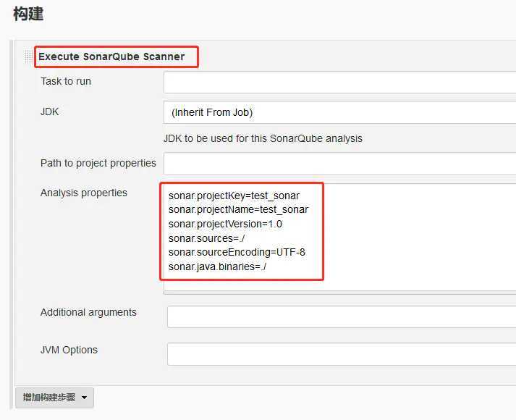Click the sonar.sourceEncoding=UTF-8 line
The width and height of the screenshot is (516, 420).
pyautogui.click(x=237, y=253)
